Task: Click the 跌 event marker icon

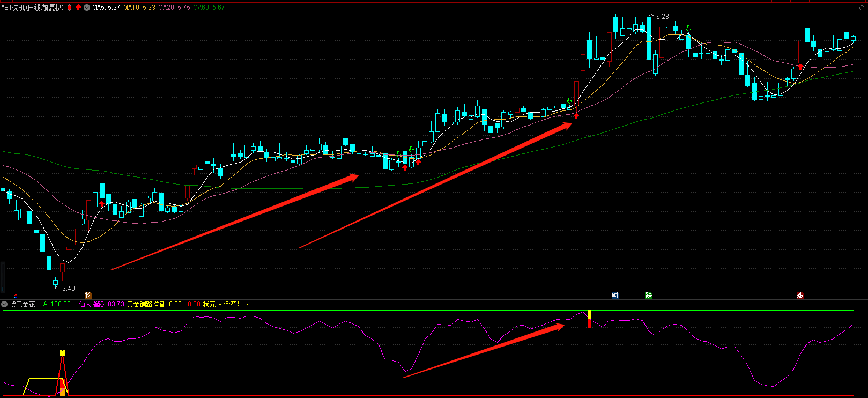Action: pyautogui.click(x=648, y=296)
